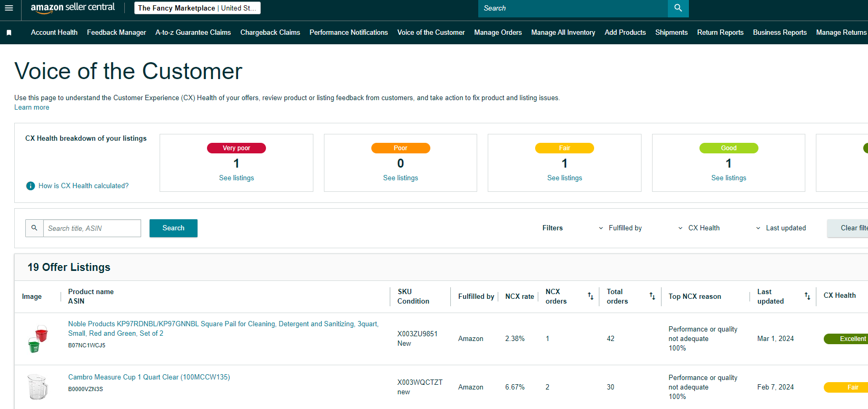
Task: Open Account Health in the navigation bar
Action: click(x=54, y=33)
